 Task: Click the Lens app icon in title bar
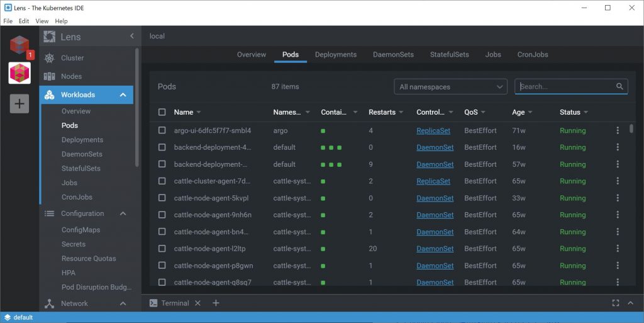point(8,8)
